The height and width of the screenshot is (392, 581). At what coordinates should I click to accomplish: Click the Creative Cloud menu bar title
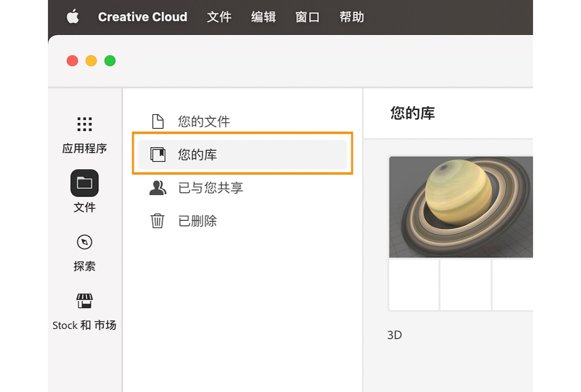click(142, 17)
